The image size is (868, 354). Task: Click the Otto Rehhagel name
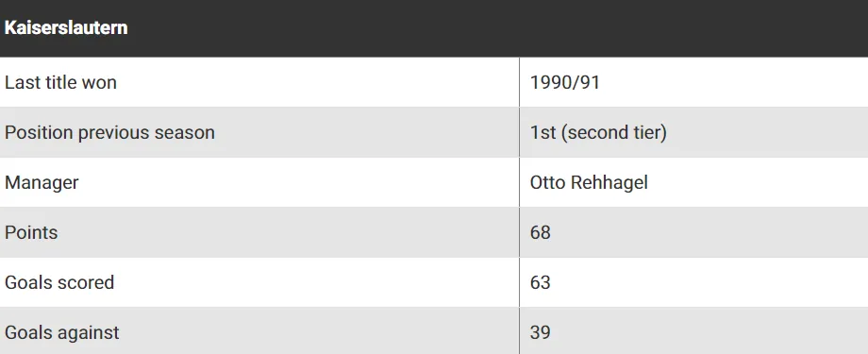point(589,183)
